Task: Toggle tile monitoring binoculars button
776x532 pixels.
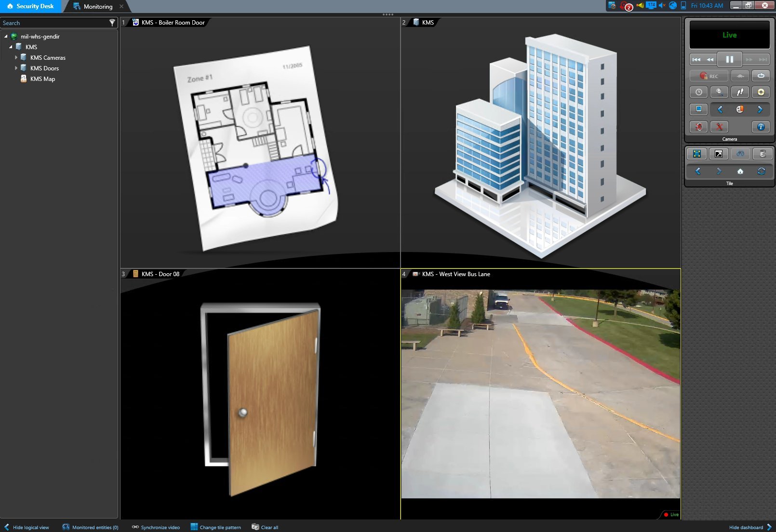Action: pyautogui.click(x=740, y=154)
